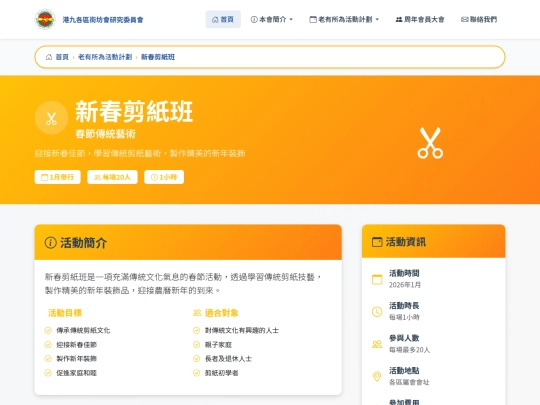Click the large scissors graphic in the banner

[x=430, y=143]
